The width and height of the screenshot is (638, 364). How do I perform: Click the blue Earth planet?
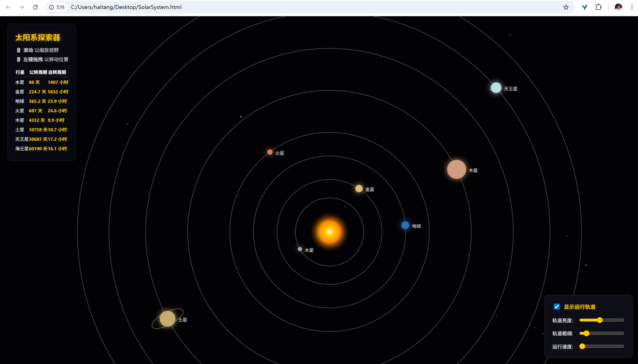[405, 225]
